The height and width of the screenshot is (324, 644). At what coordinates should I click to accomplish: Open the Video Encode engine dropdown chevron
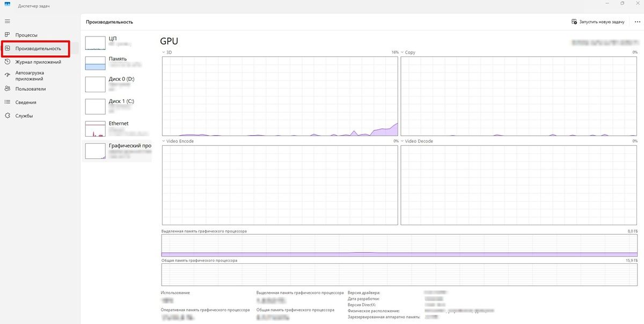click(163, 141)
